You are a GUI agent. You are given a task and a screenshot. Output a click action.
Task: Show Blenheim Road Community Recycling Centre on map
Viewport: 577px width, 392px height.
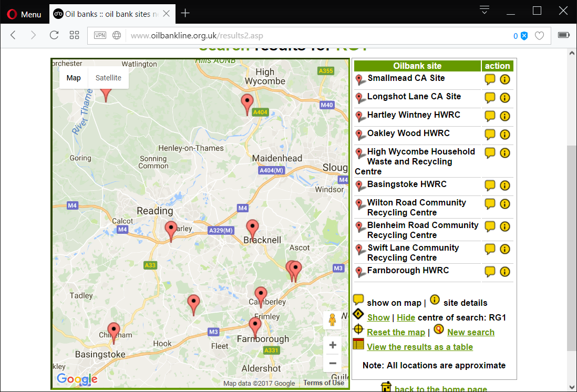pos(490,226)
